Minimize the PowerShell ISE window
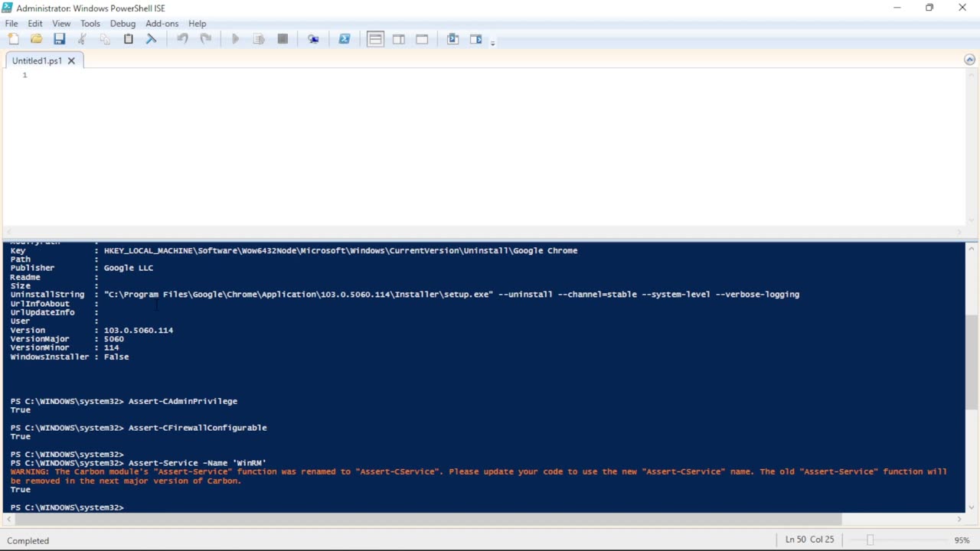980x551 pixels. point(897,8)
